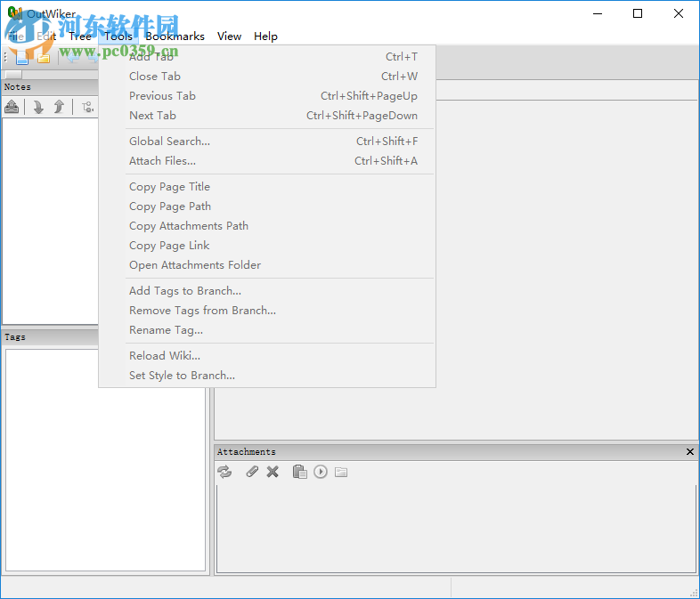Select Copy Page Link
This screenshot has height=599, width=700.
[267, 246]
